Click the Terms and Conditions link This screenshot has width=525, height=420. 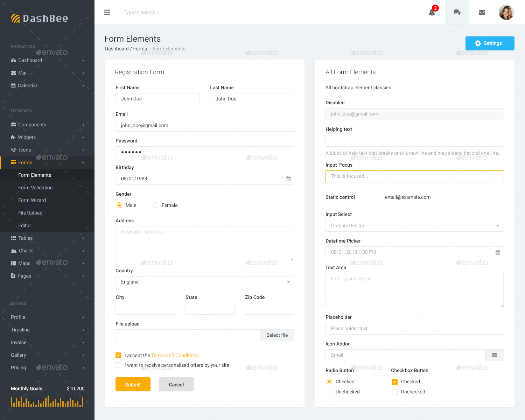(x=175, y=355)
